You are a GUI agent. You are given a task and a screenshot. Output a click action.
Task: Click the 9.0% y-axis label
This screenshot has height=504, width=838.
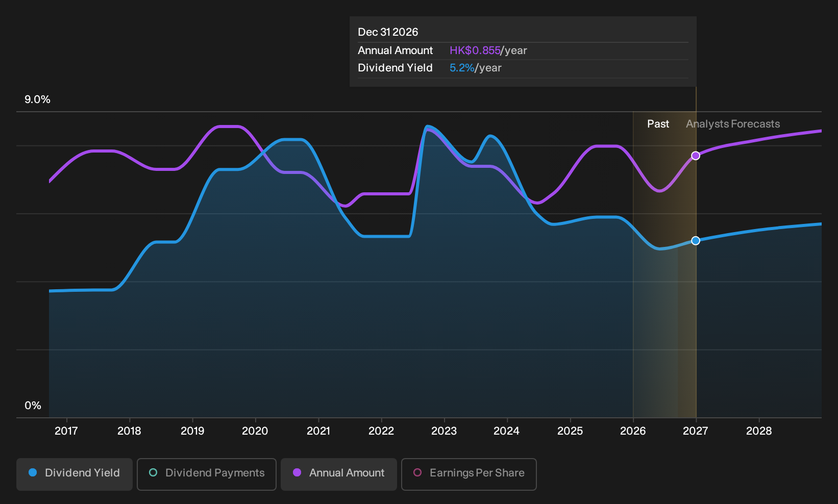coord(38,99)
